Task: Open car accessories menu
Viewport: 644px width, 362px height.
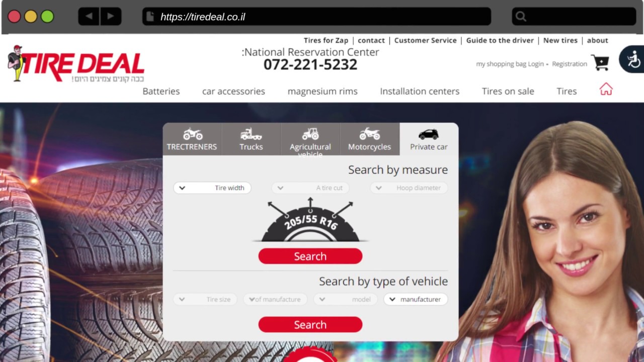Action: coord(233,91)
